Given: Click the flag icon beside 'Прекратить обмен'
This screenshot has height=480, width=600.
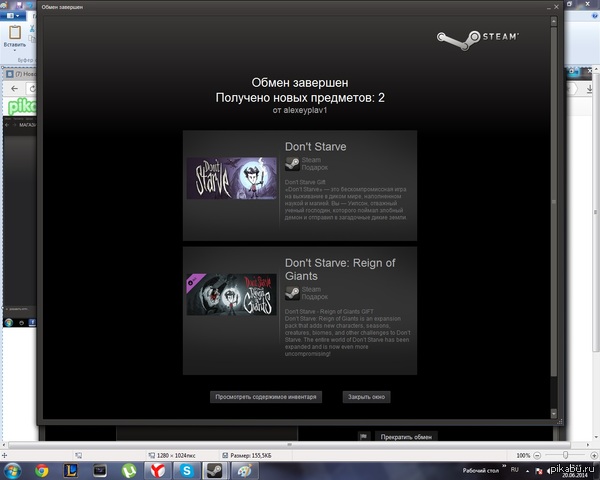Looking at the screenshot, I should (364, 436).
